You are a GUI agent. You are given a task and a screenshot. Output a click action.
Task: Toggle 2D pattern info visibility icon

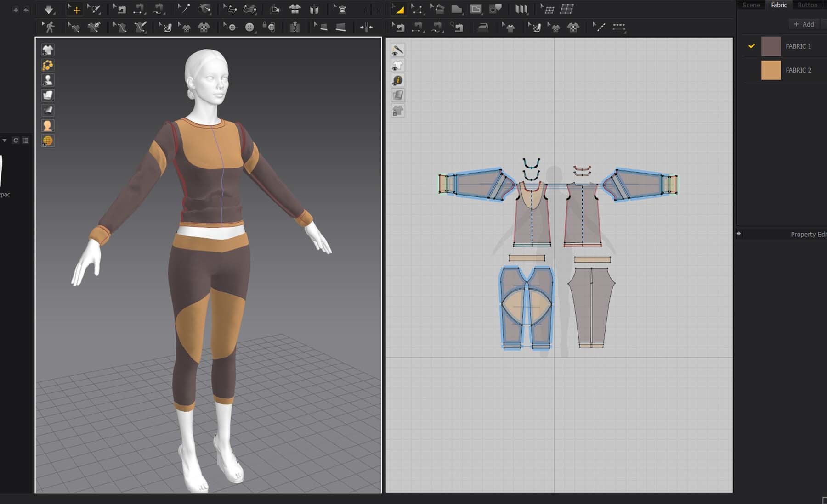[x=398, y=80]
